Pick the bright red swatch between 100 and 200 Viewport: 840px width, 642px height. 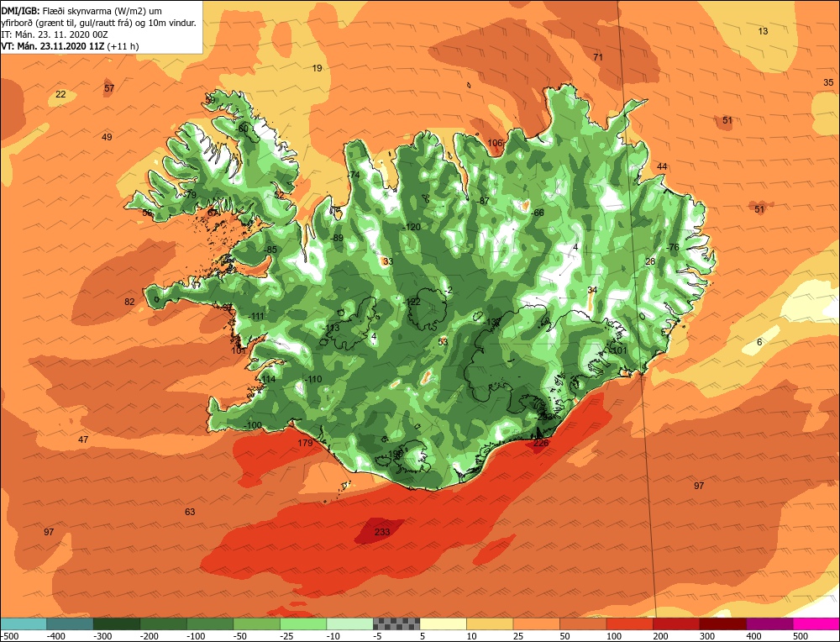click(x=629, y=624)
